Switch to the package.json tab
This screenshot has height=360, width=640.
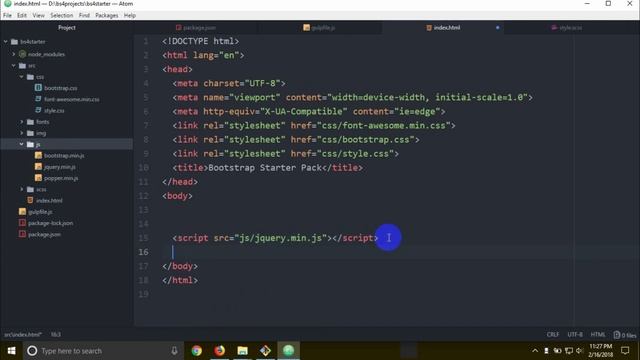click(196, 28)
